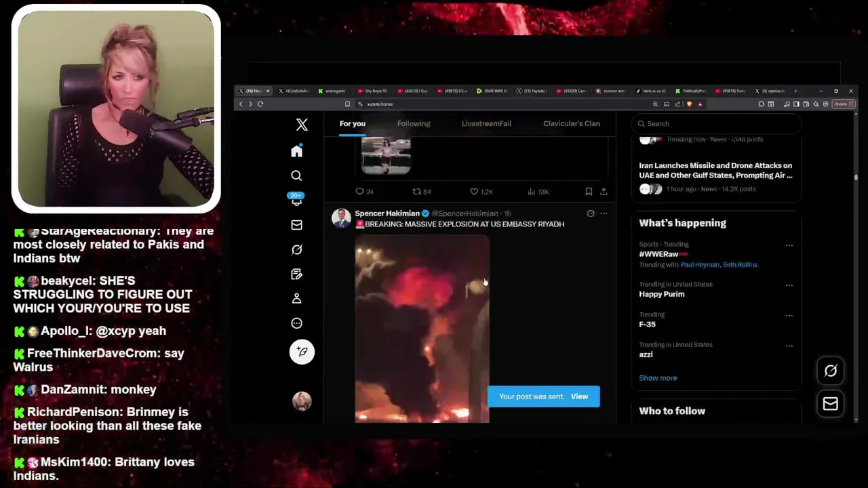The image size is (868, 488).
Task: Open Messages envelope in sidebar
Action: coord(296,225)
